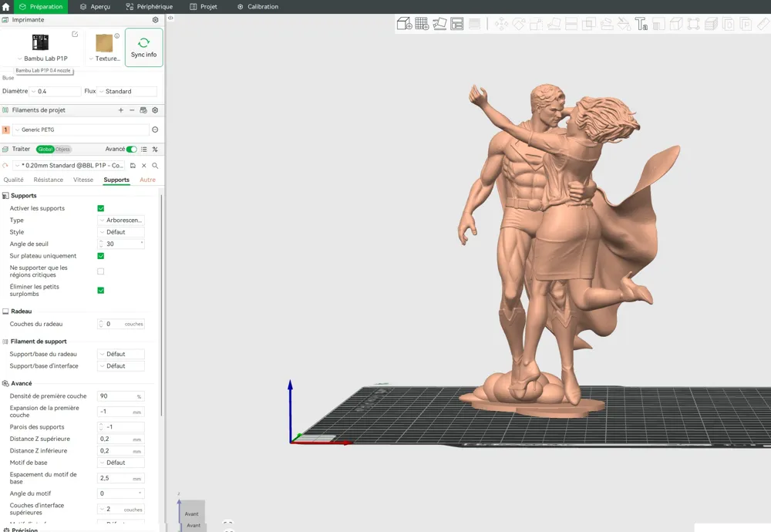This screenshot has width=771, height=532.
Task: Open the Generic PETG filament dropdown
Action: 81,130
